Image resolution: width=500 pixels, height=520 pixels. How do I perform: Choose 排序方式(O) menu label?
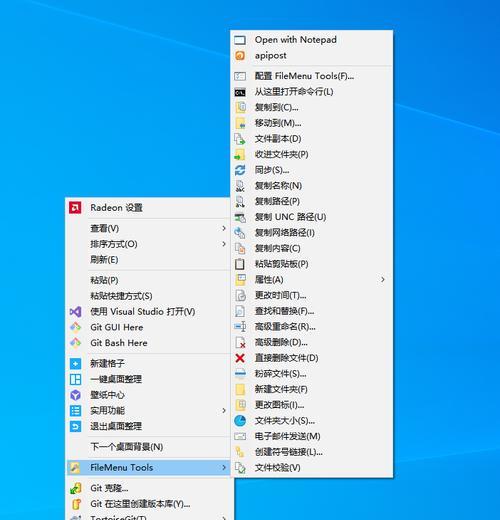(x=114, y=244)
